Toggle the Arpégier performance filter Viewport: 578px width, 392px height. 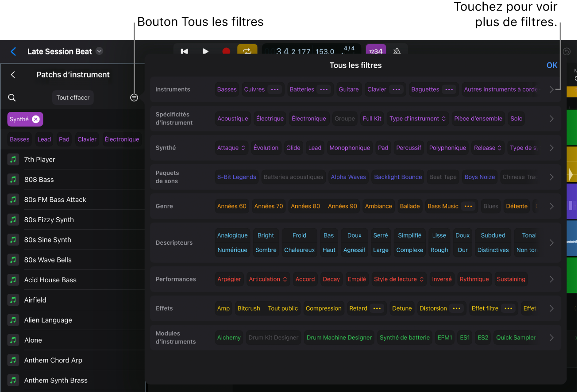click(229, 279)
